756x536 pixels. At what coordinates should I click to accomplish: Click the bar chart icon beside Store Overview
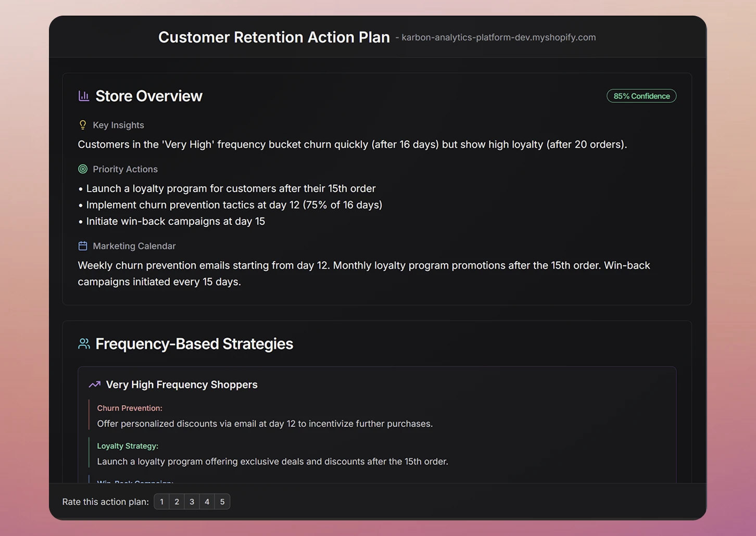(83, 96)
